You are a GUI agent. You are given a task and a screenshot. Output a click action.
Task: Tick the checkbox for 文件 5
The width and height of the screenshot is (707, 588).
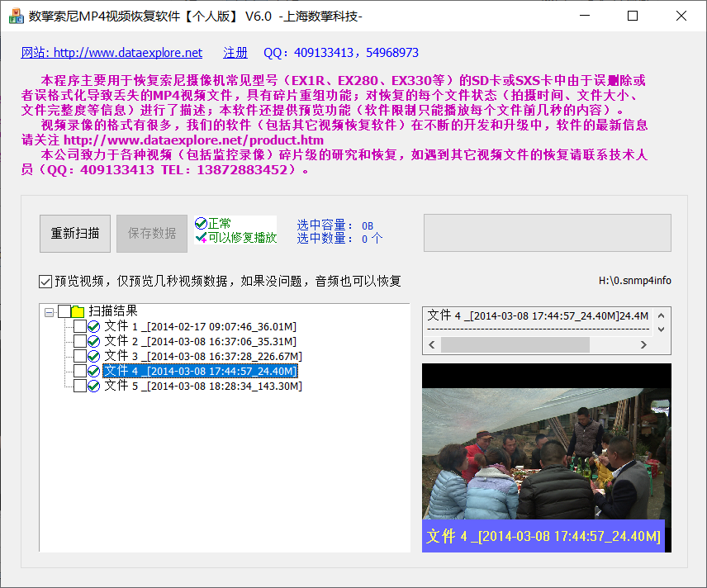coord(80,386)
